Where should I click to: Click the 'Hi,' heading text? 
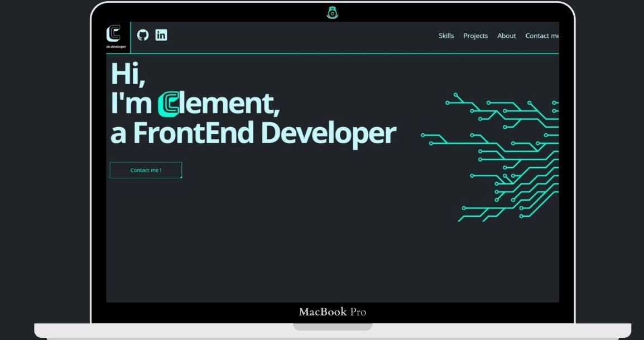(x=128, y=75)
